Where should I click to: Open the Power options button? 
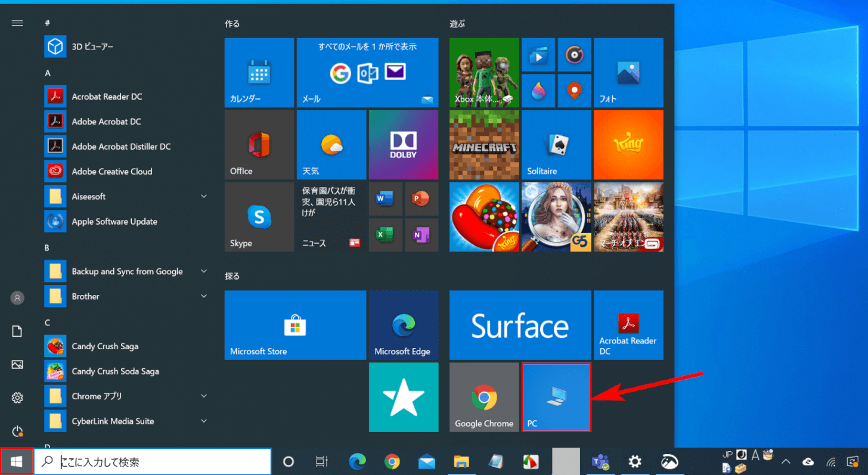17,430
